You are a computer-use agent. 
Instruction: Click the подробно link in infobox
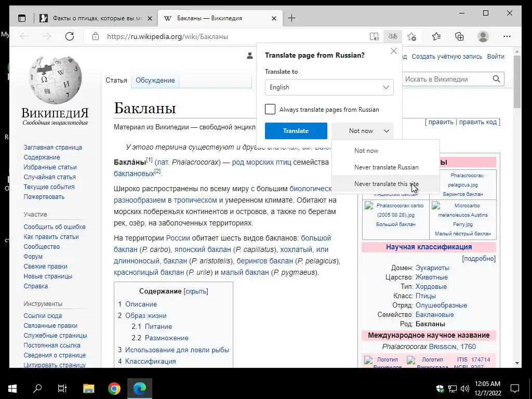[x=478, y=259]
